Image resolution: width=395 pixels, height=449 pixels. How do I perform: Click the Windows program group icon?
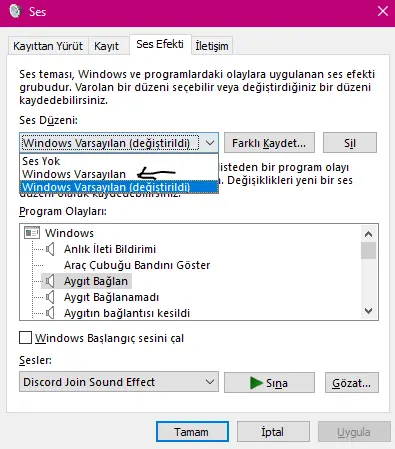pyautogui.click(x=32, y=233)
